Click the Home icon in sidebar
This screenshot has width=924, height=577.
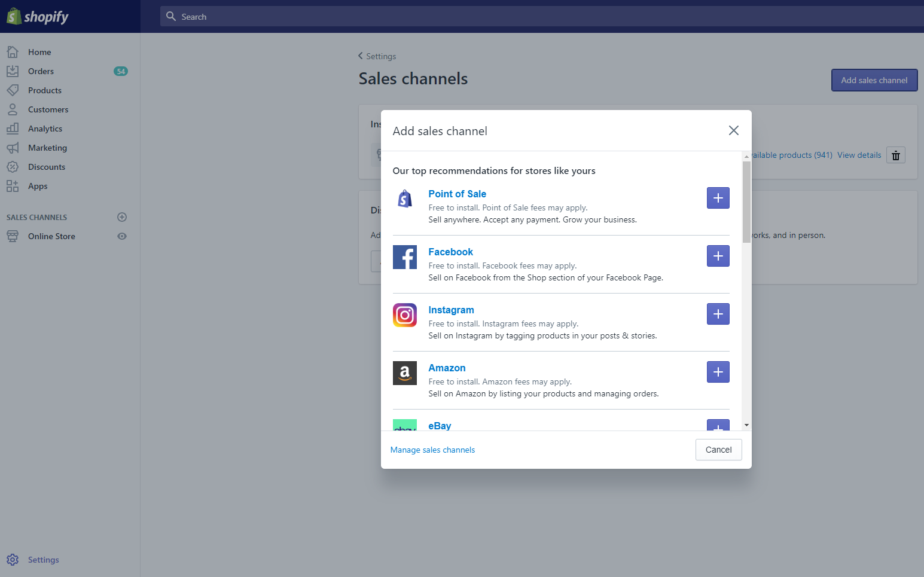[x=13, y=52]
